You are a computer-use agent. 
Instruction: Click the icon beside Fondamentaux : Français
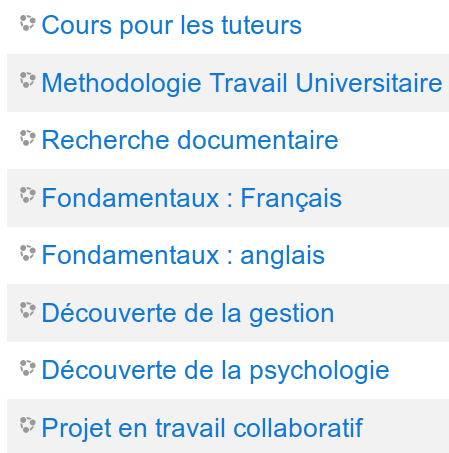point(27,195)
